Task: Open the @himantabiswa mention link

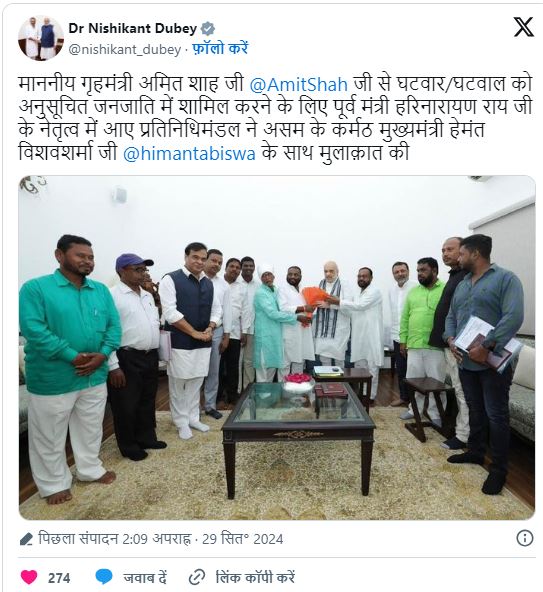Action: (190, 154)
